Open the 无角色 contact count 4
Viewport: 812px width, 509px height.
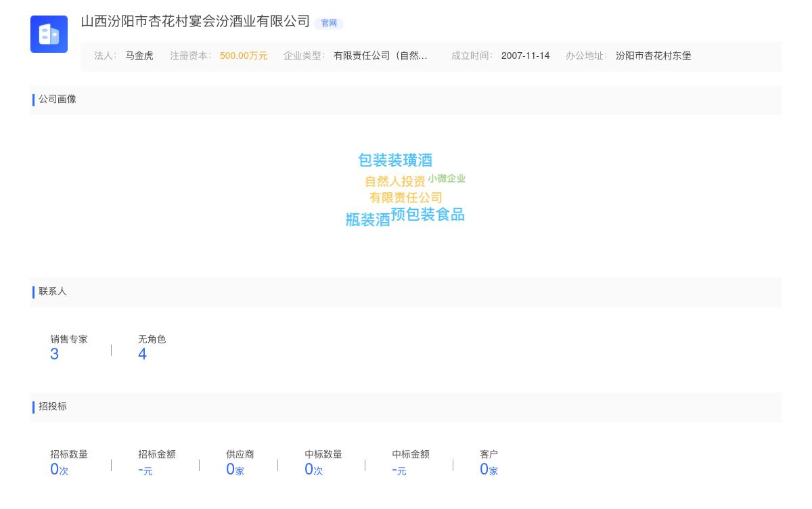click(x=142, y=354)
